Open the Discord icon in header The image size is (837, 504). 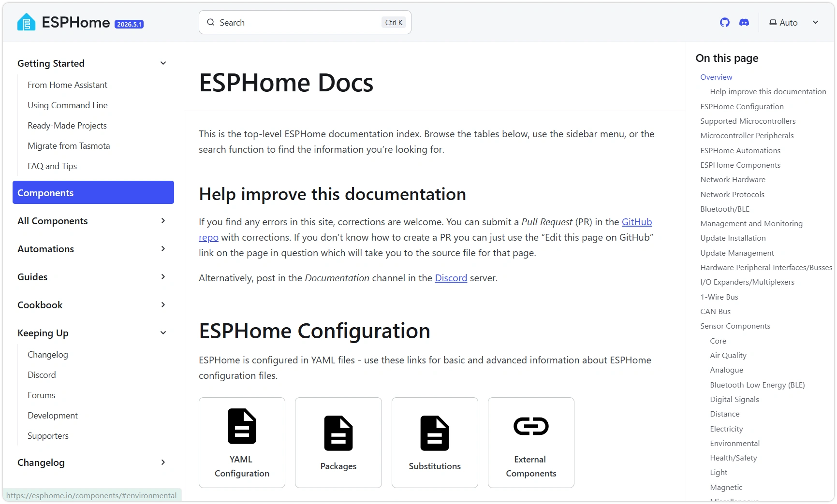pyautogui.click(x=744, y=22)
